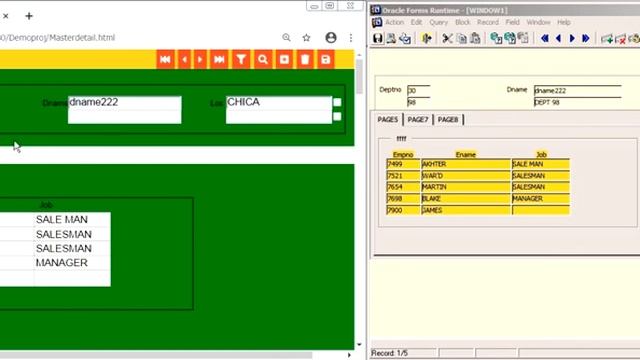This screenshot has height=360, width=640.
Task: Click Print Setup icon in Oracle Forms
Action: pyautogui.click(x=405, y=38)
